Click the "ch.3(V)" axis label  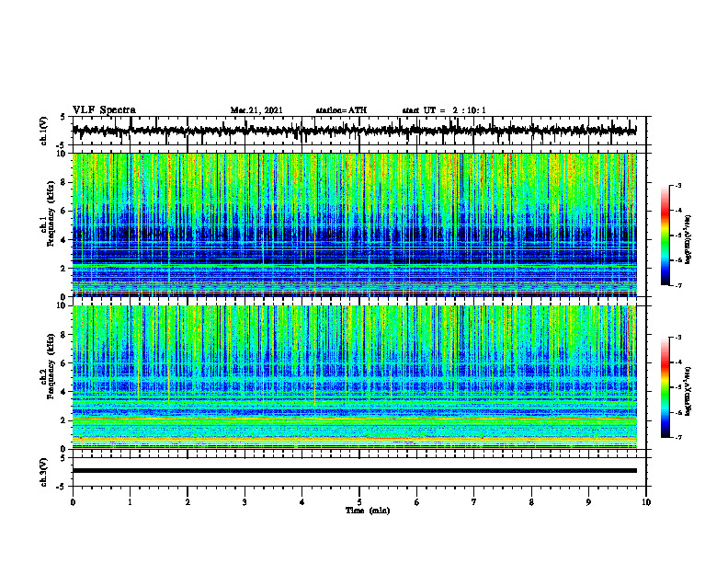click(x=44, y=472)
